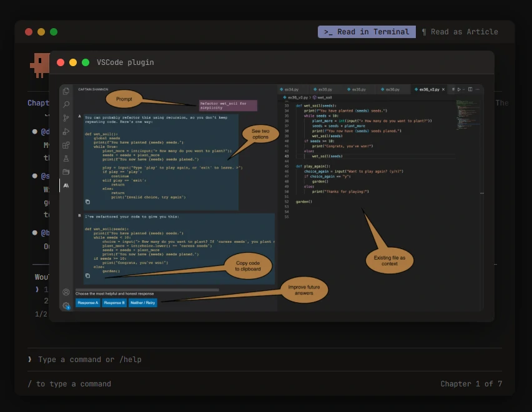
Task: Open the editor's more actions ellipsis
Action: pyautogui.click(x=478, y=89)
